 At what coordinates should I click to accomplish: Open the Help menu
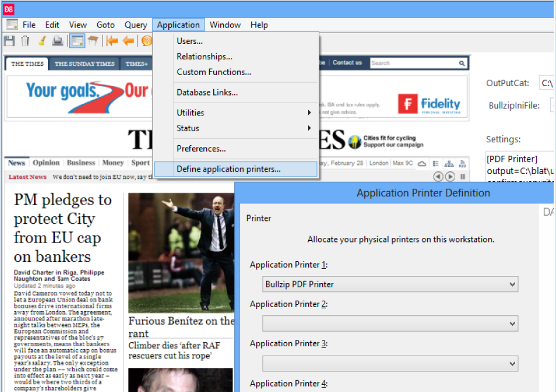pyautogui.click(x=259, y=25)
